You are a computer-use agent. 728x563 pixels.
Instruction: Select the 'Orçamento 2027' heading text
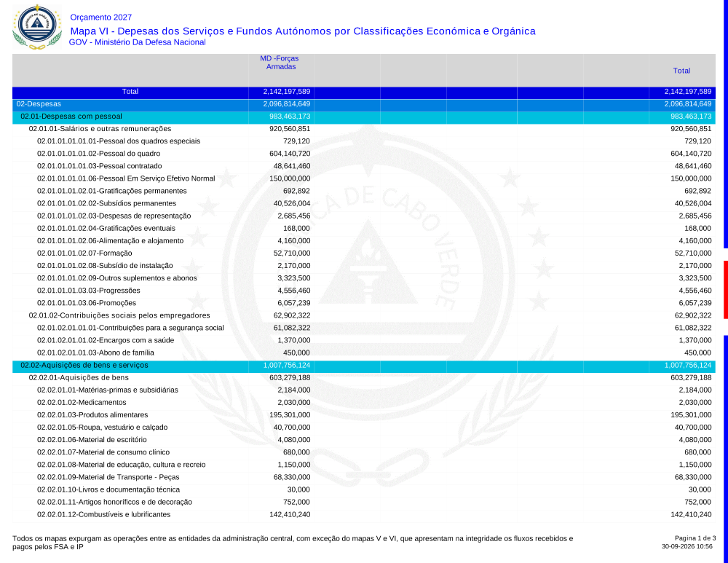click(x=100, y=17)
